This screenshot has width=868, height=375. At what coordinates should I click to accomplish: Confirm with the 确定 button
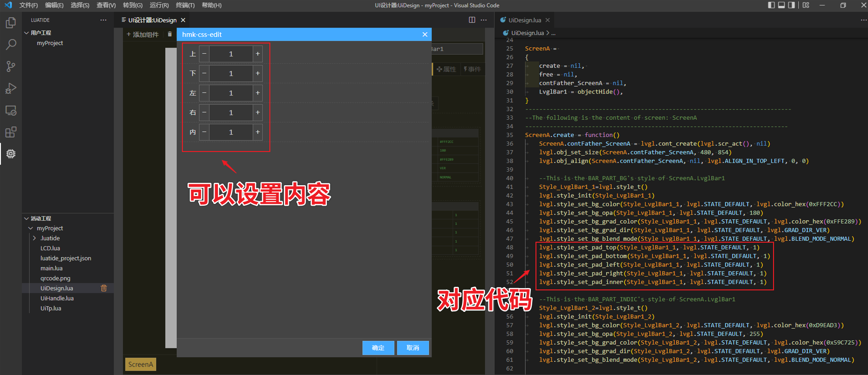pyautogui.click(x=378, y=348)
